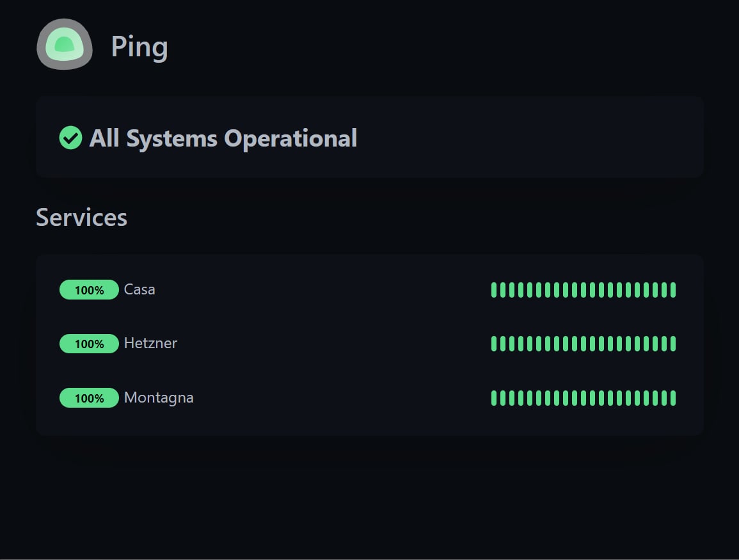Click the Ping page title

(139, 47)
